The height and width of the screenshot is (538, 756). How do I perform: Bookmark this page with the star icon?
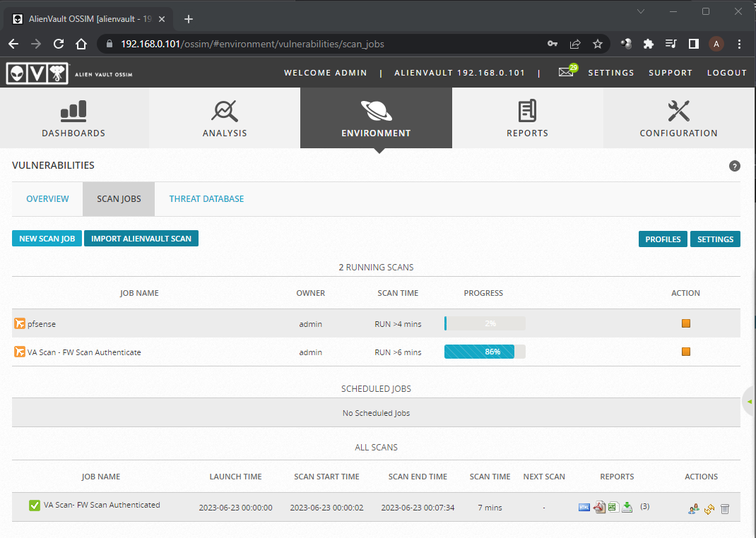(597, 44)
